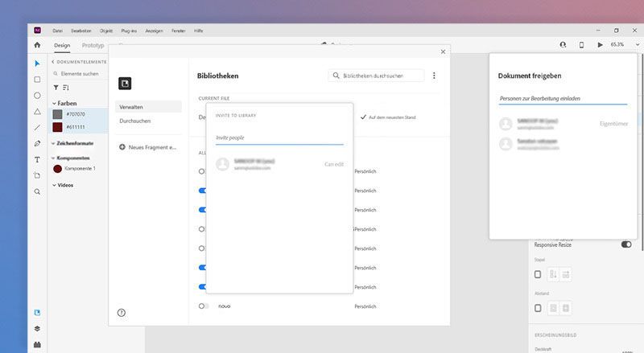Open the Layers panel icon
This screenshot has height=353, width=644.
click(x=37, y=329)
